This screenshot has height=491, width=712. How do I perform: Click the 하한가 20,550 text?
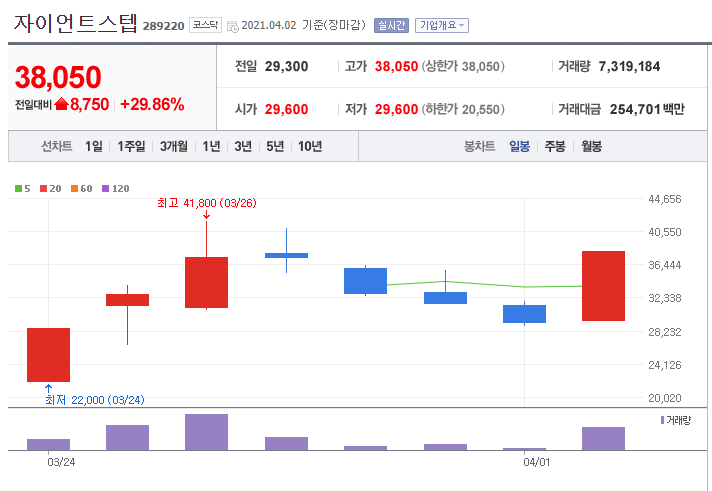click(x=463, y=109)
